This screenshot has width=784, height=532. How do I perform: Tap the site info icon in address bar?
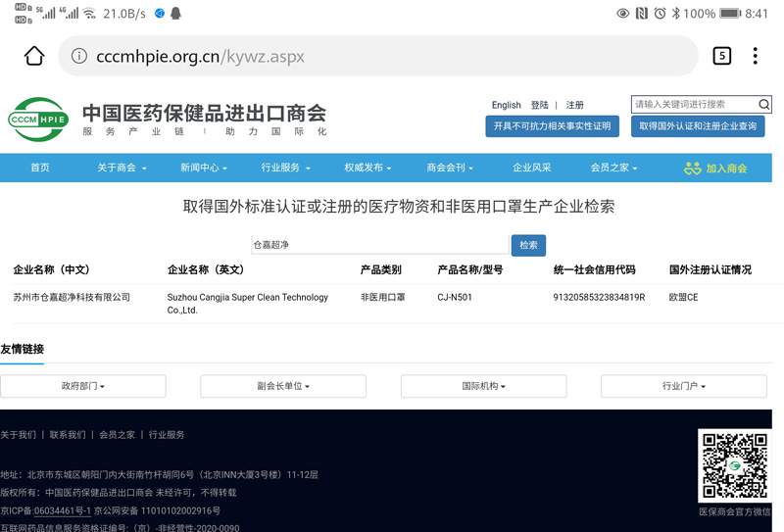79,57
